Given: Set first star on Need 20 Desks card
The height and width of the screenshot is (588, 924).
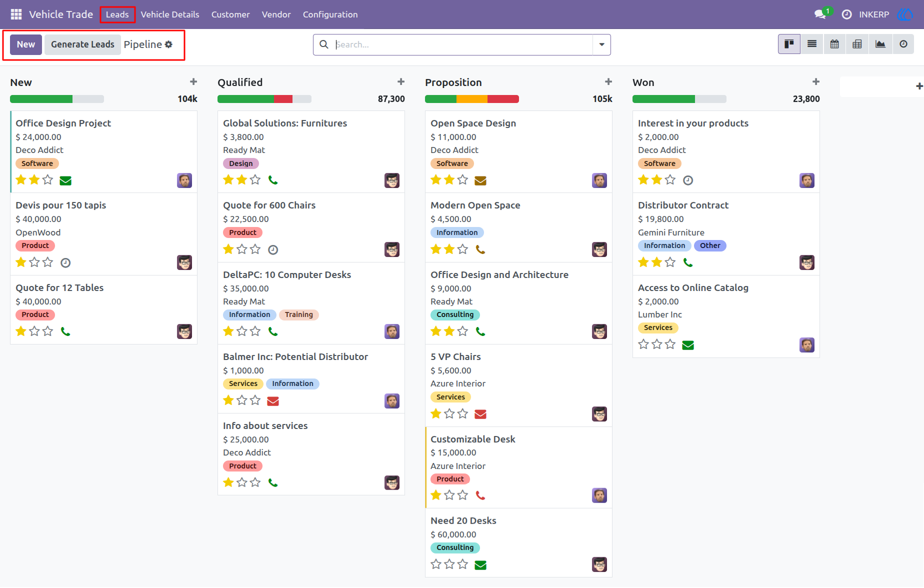Looking at the screenshot, I should 436,564.
